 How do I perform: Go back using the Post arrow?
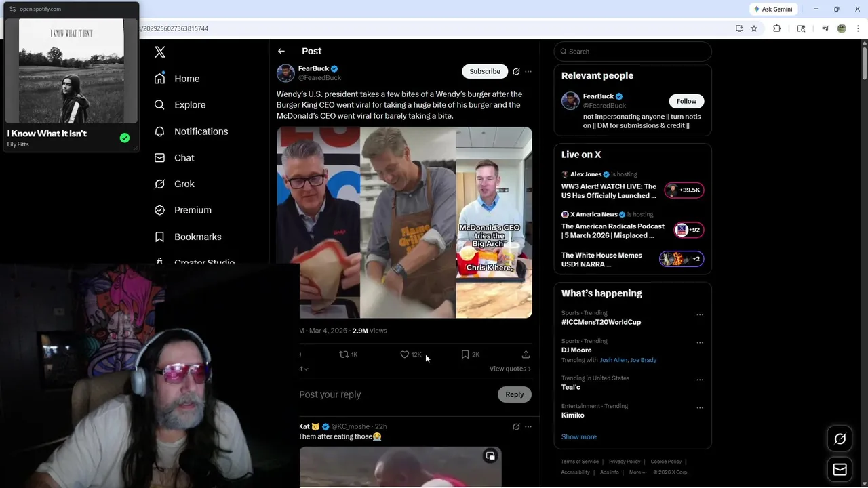click(x=281, y=51)
